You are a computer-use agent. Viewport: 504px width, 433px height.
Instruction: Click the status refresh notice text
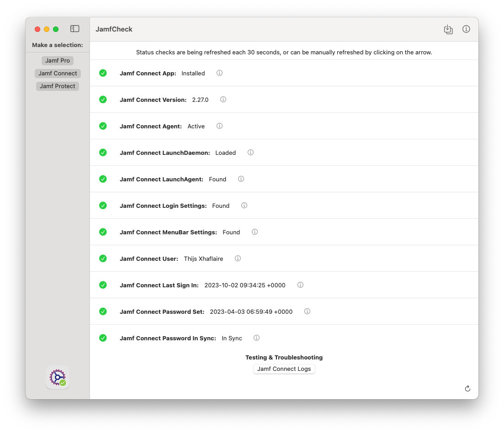[x=284, y=53]
